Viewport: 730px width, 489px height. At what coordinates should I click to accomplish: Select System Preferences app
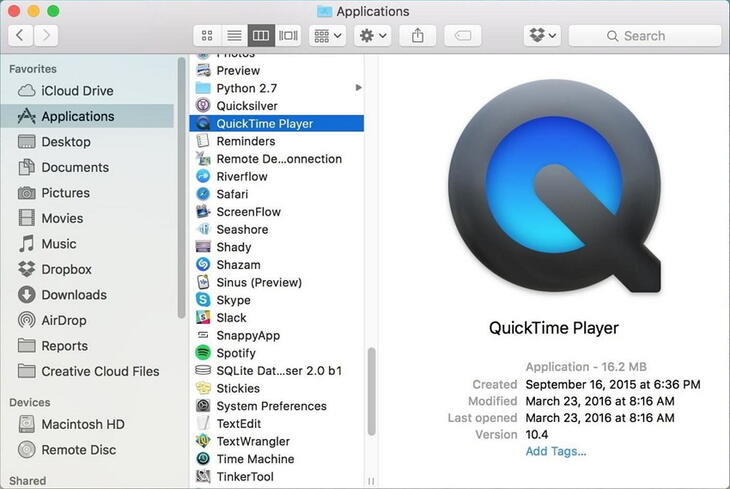pyautogui.click(x=277, y=406)
